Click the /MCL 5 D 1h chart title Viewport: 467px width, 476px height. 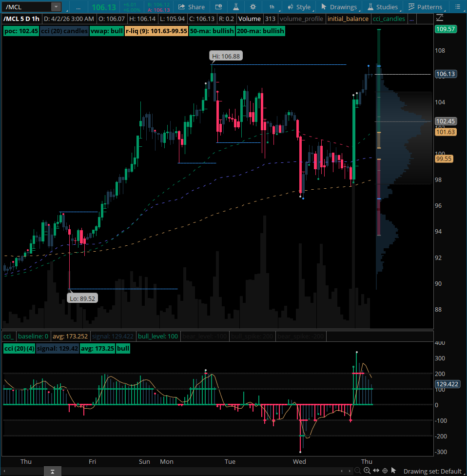(21, 19)
